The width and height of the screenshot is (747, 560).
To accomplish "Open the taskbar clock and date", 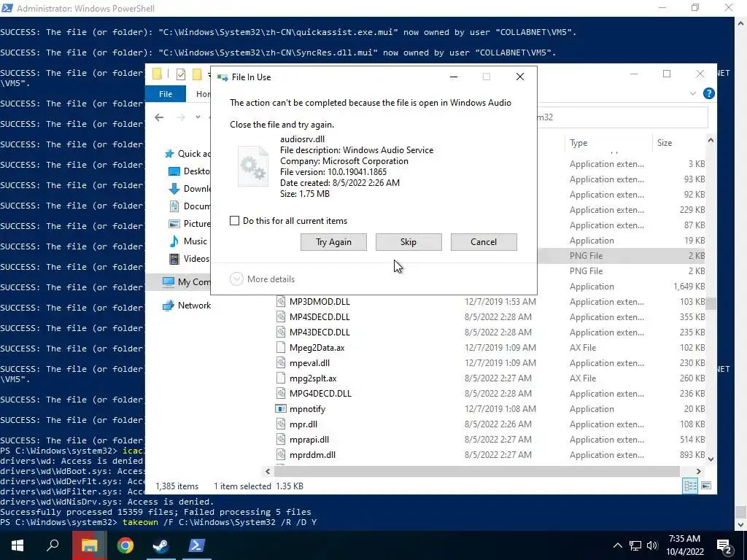I will pos(684,545).
